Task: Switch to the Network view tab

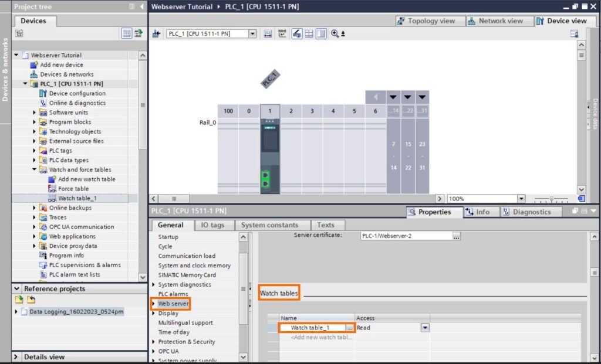Action: point(495,21)
